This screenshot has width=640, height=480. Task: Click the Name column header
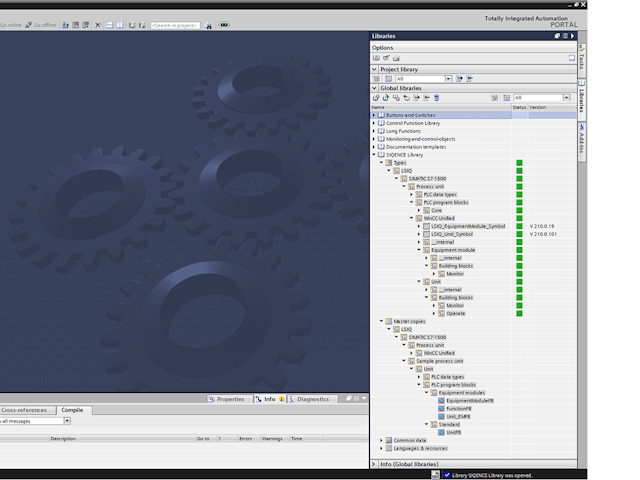point(441,107)
